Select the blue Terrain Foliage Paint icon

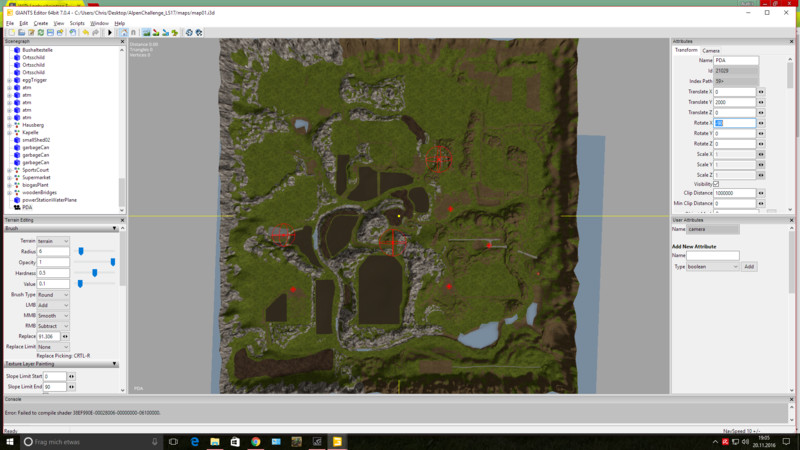tap(165, 33)
